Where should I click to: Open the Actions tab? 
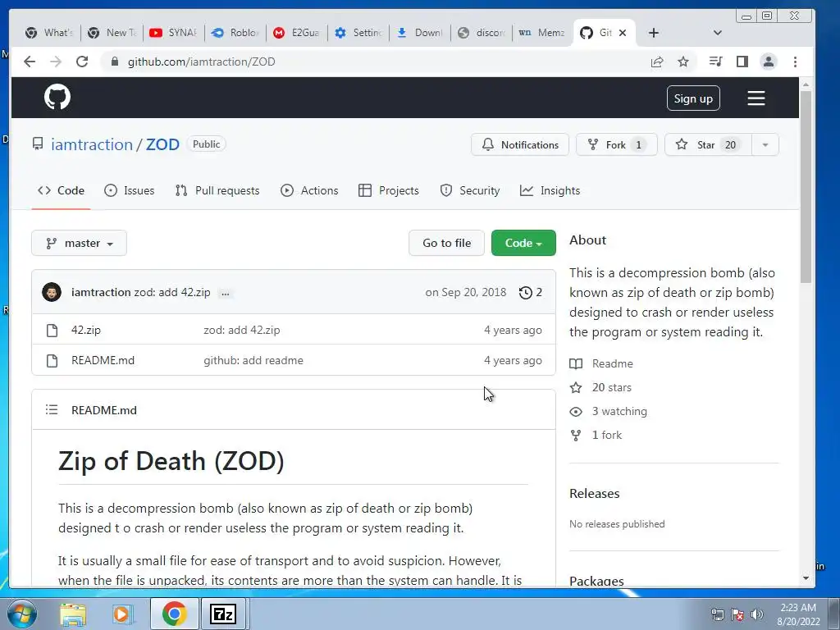tap(309, 190)
